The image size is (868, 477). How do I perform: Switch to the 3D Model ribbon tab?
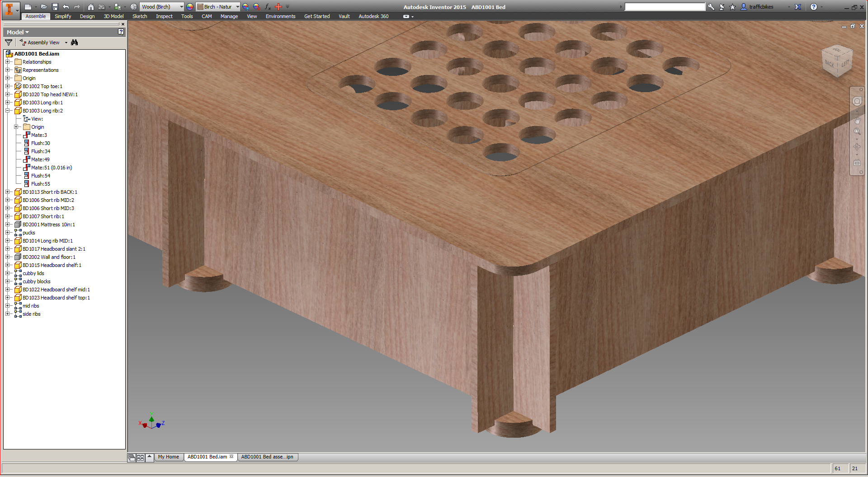tap(113, 16)
